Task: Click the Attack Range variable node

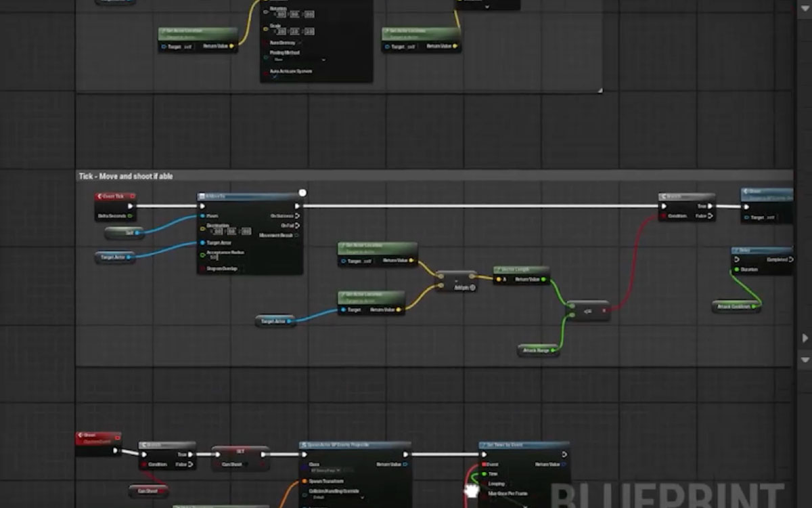Action: tap(537, 350)
